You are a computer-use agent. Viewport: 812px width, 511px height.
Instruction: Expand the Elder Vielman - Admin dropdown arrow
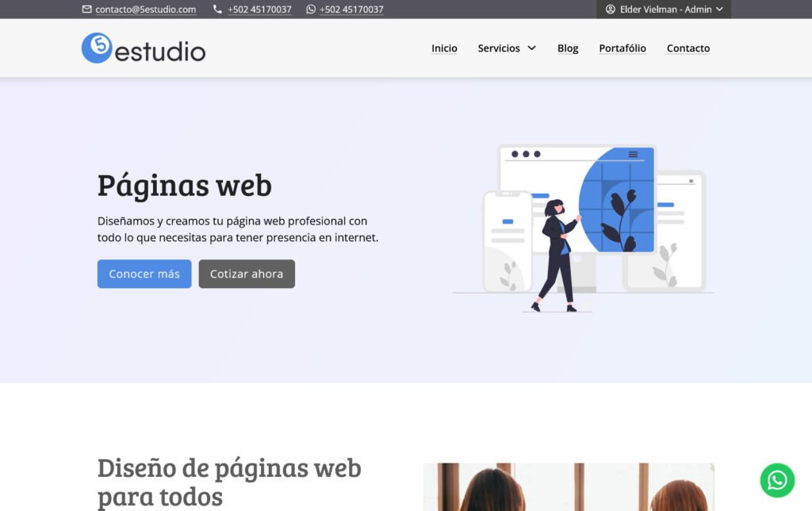(719, 10)
